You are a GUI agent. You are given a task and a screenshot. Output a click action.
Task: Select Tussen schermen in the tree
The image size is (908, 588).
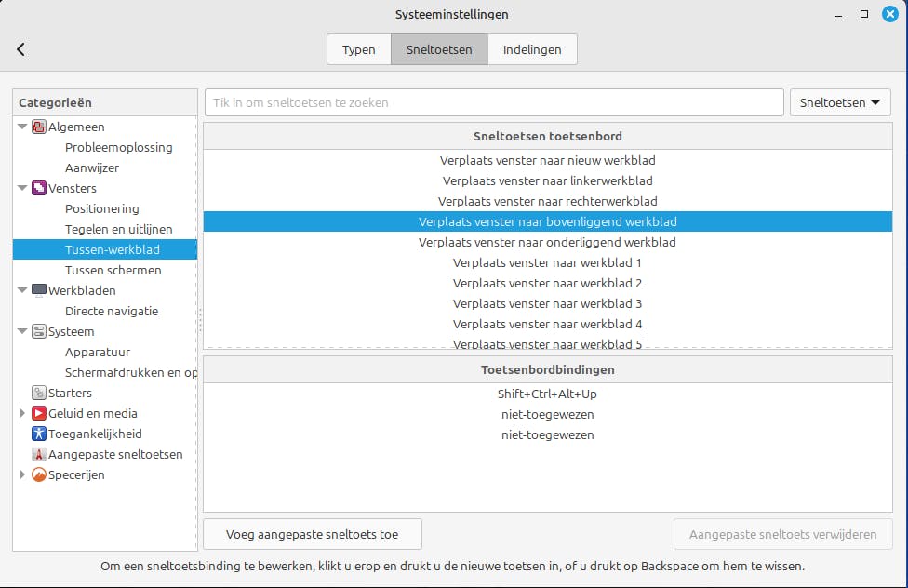point(113,270)
